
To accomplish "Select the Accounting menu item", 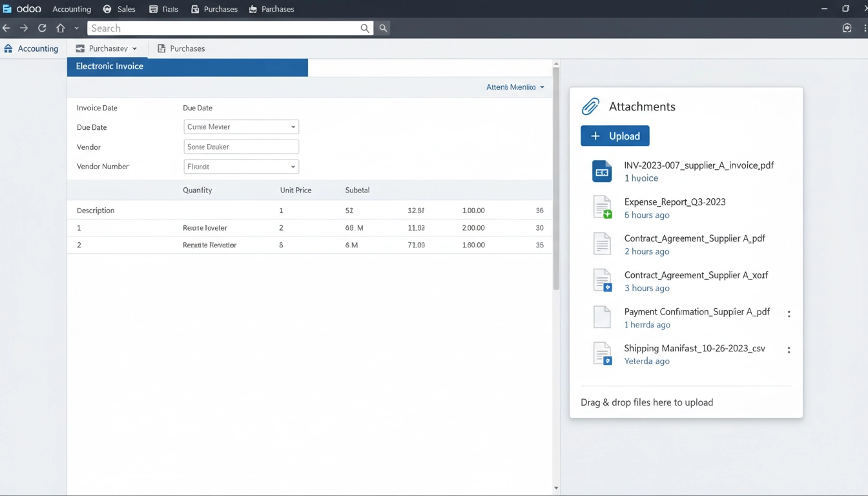I will pos(71,8).
